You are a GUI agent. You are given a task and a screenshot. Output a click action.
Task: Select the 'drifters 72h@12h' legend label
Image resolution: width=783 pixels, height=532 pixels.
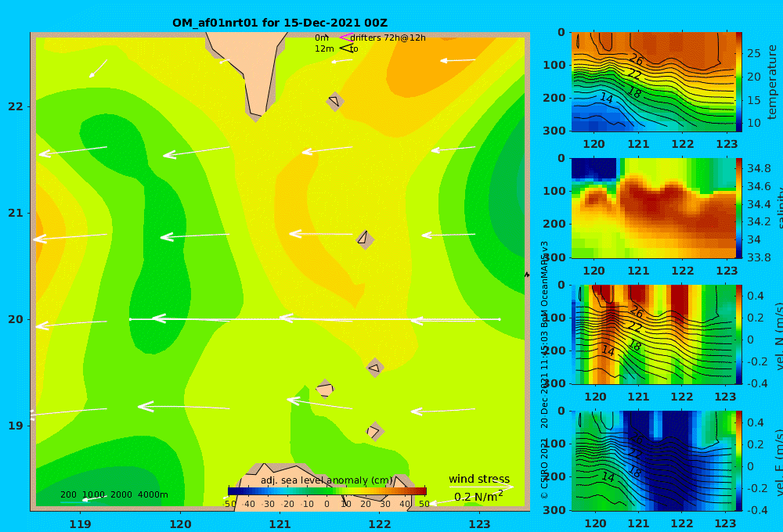click(x=388, y=38)
